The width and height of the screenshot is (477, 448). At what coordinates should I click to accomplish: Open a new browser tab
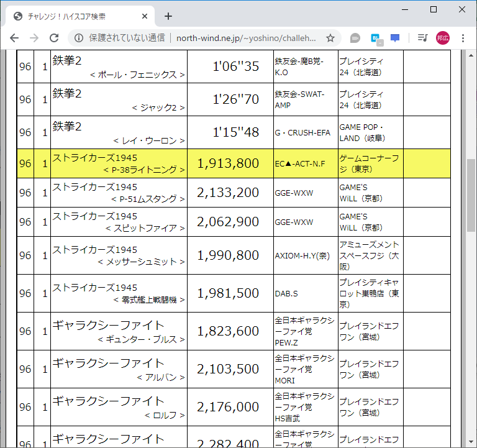click(168, 16)
